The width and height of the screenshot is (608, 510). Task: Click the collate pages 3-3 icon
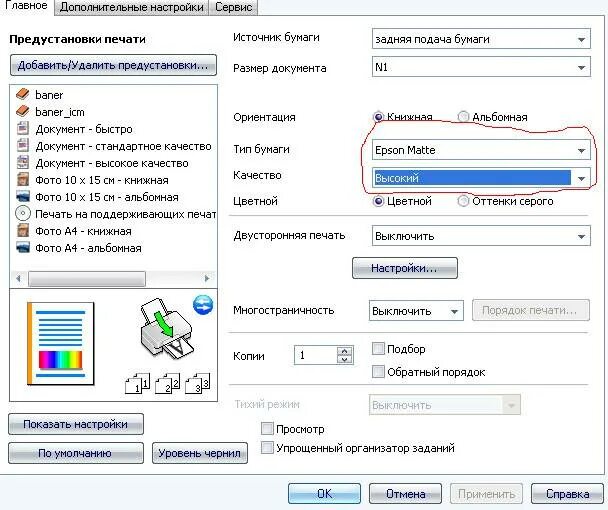(198, 383)
